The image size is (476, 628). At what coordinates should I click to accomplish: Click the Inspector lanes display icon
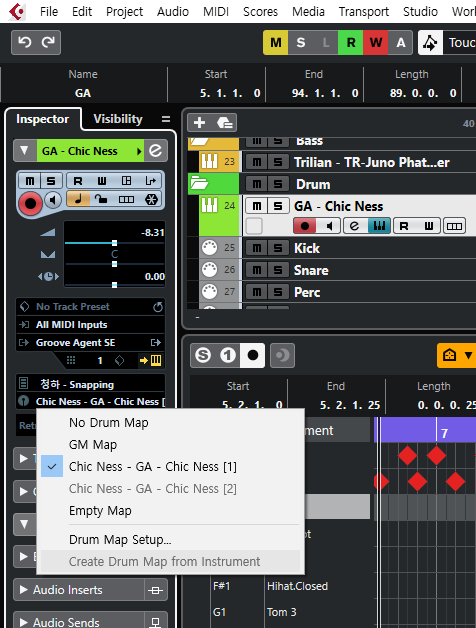tap(126, 199)
